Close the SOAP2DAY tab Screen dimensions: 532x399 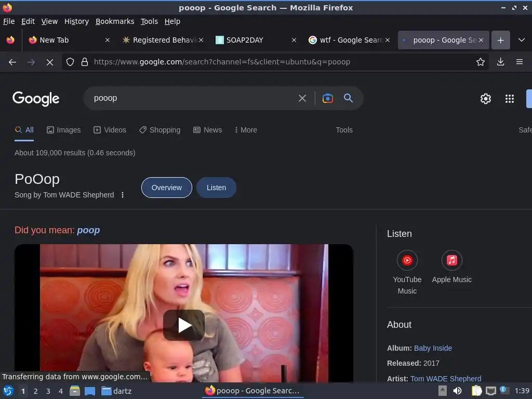coord(294,40)
